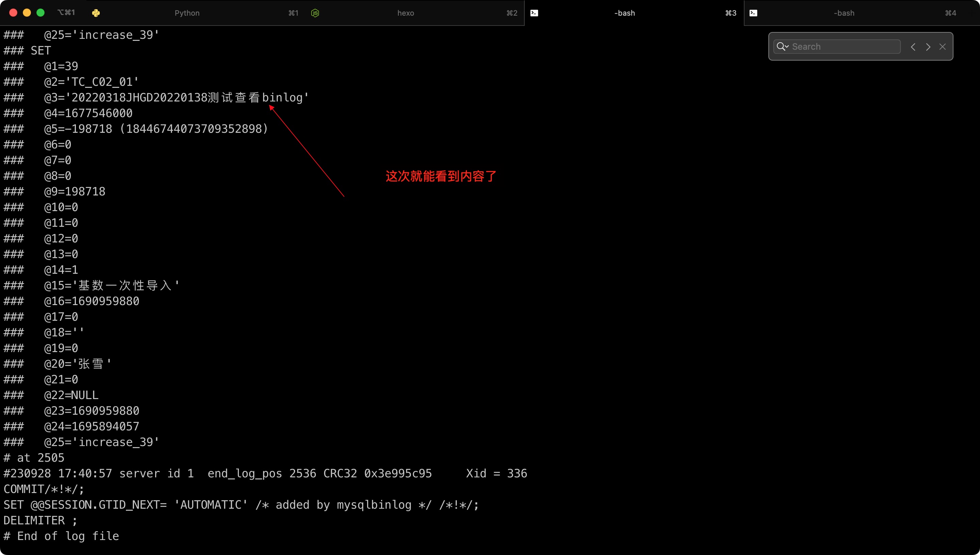Open the -bash tab labeled ⌘4
The image size is (980, 555).
coord(844,13)
